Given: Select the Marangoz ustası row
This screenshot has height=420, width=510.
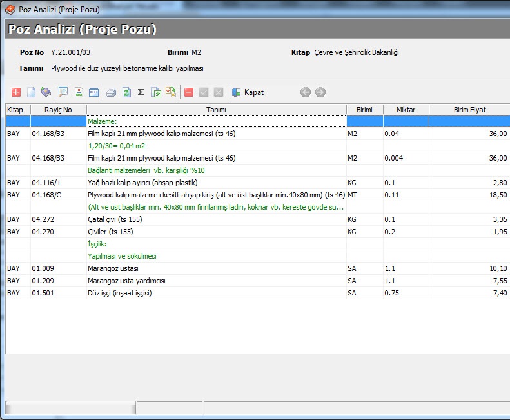Looking at the screenshot, I should pyautogui.click(x=216, y=268).
